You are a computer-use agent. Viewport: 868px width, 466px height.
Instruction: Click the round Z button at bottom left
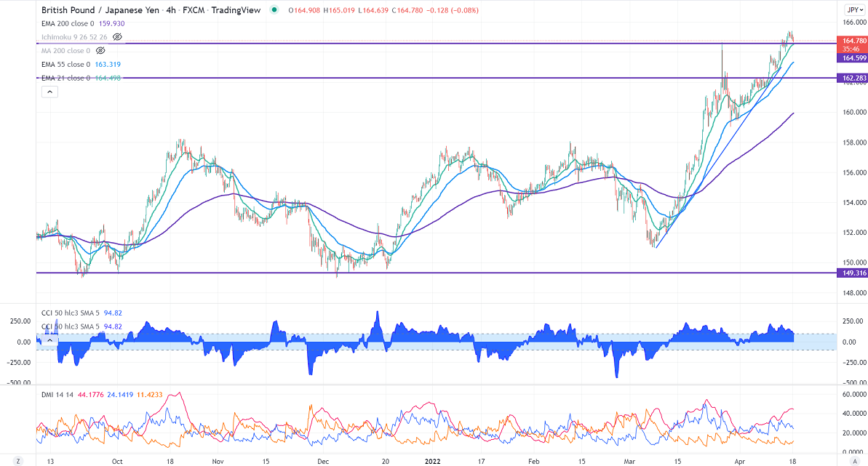[17, 461]
